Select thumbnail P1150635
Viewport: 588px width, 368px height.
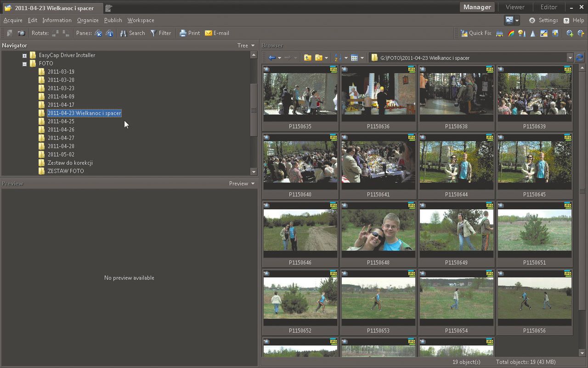(x=300, y=98)
